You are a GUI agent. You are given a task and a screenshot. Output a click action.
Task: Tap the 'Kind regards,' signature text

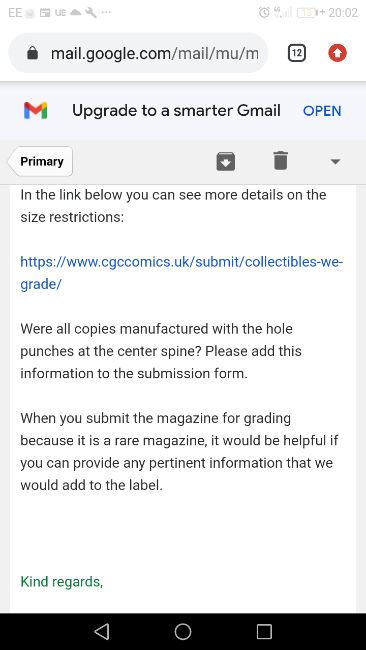(62, 582)
